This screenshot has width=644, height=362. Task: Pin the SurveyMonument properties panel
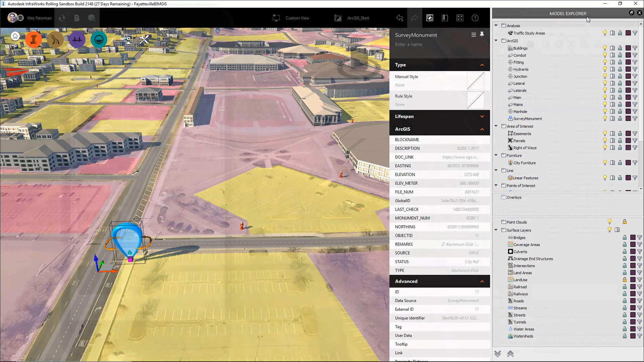pyautogui.click(x=482, y=35)
